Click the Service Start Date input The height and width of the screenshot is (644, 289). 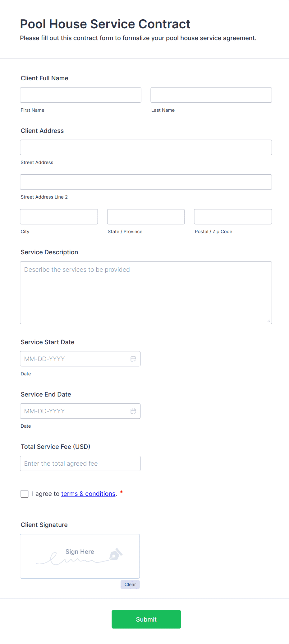75,359
